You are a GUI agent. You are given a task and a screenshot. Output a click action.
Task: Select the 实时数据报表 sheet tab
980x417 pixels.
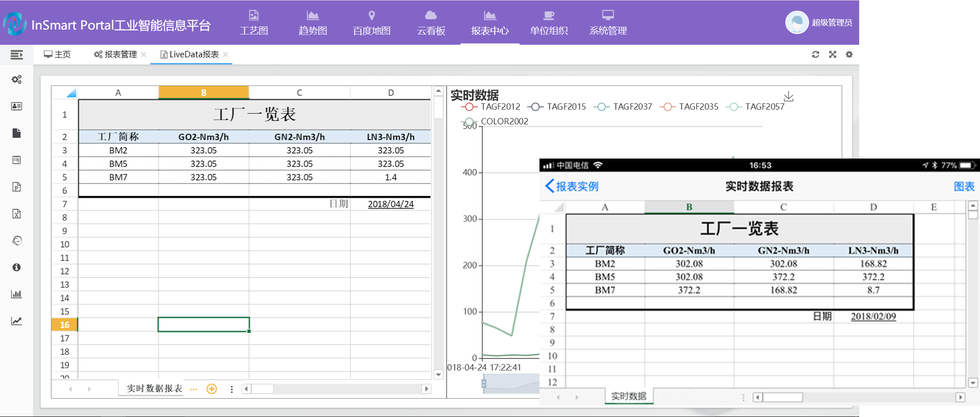154,389
